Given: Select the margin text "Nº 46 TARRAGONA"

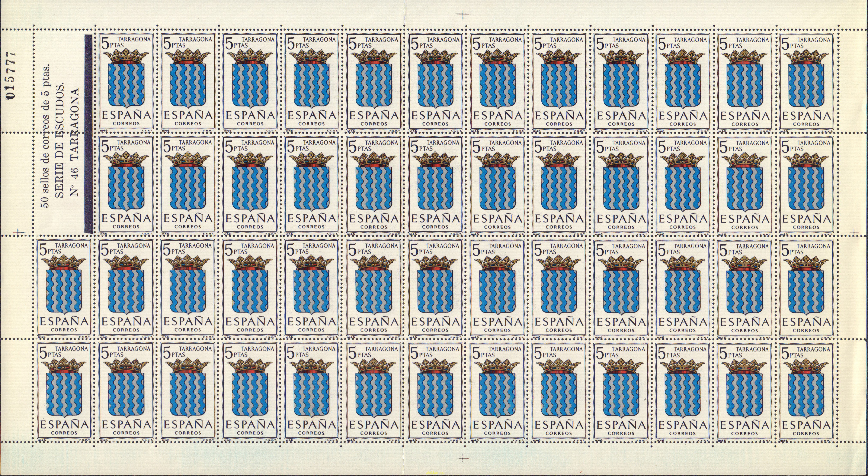Looking at the screenshot, I should (75, 142).
